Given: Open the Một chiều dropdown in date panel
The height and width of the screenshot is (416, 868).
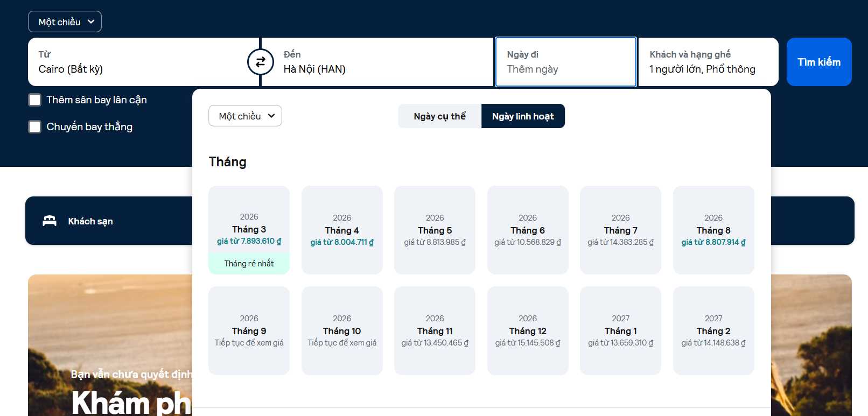Looking at the screenshot, I should (x=245, y=116).
